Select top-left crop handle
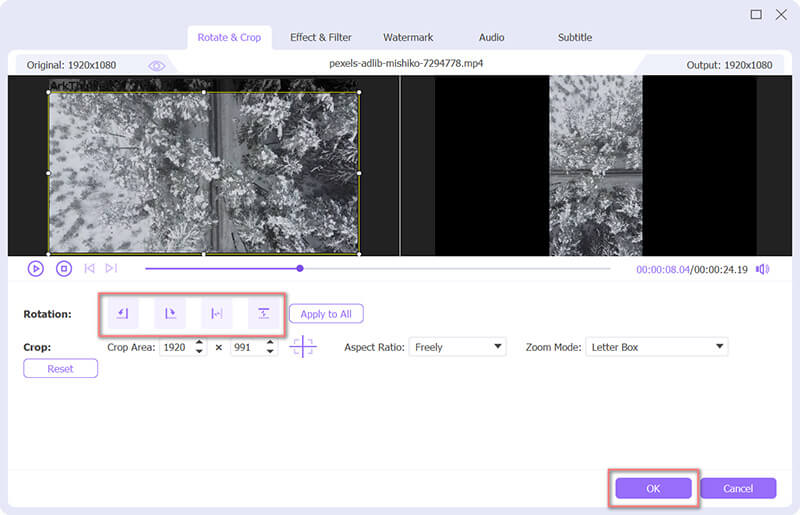 [x=48, y=92]
